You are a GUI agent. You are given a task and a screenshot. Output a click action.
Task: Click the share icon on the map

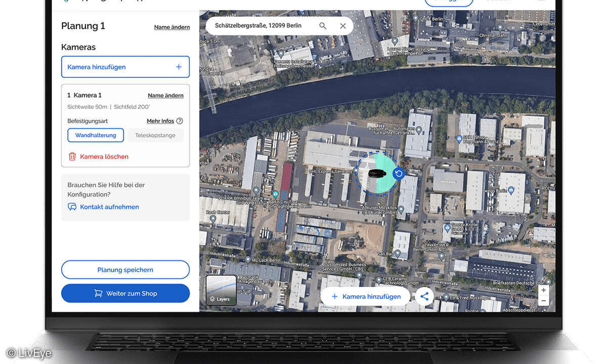[x=424, y=297]
